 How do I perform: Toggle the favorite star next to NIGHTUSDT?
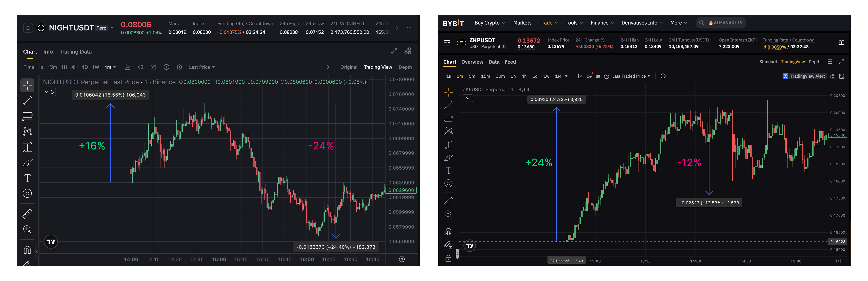coord(28,28)
